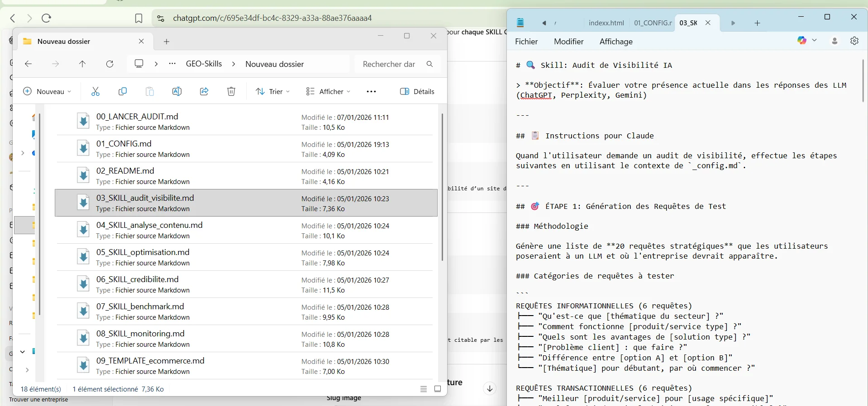This screenshot has width=868, height=406.
Task: Open the Fichier menu in Notepad
Action: tap(526, 42)
